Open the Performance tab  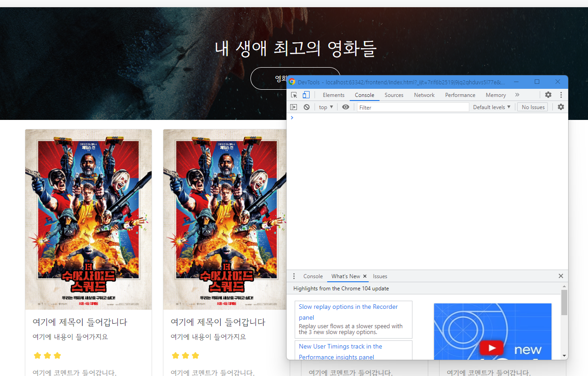(x=460, y=95)
